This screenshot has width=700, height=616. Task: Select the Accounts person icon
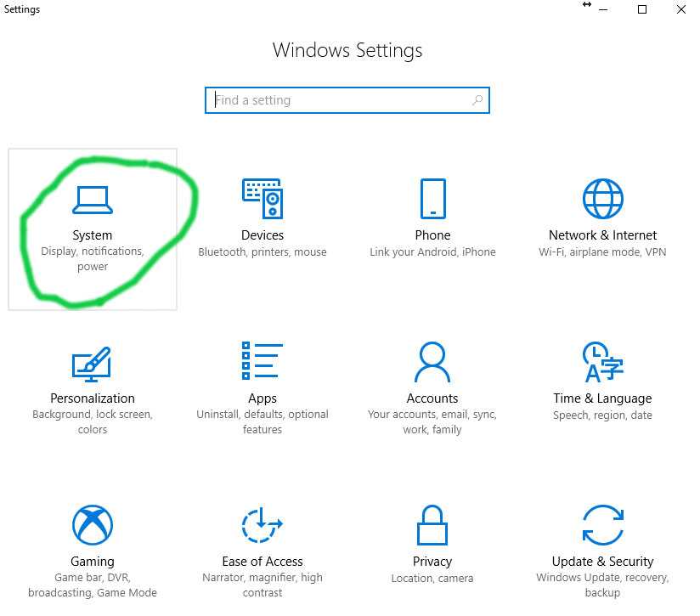pyautogui.click(x=432, y=363)
